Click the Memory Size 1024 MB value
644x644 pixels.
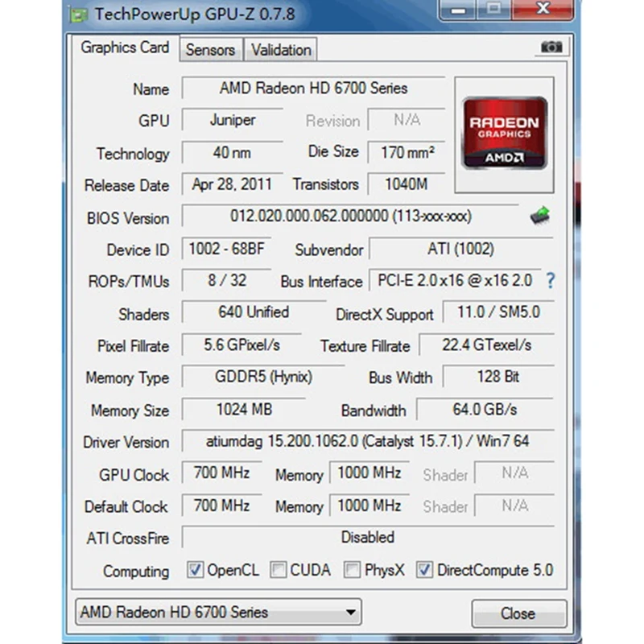pos(244,410)
